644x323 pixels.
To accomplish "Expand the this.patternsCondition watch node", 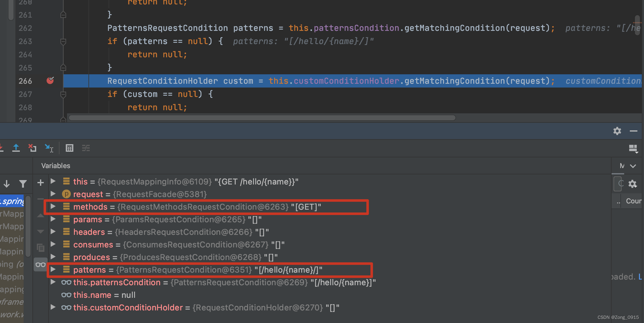I will coord(53,282).
